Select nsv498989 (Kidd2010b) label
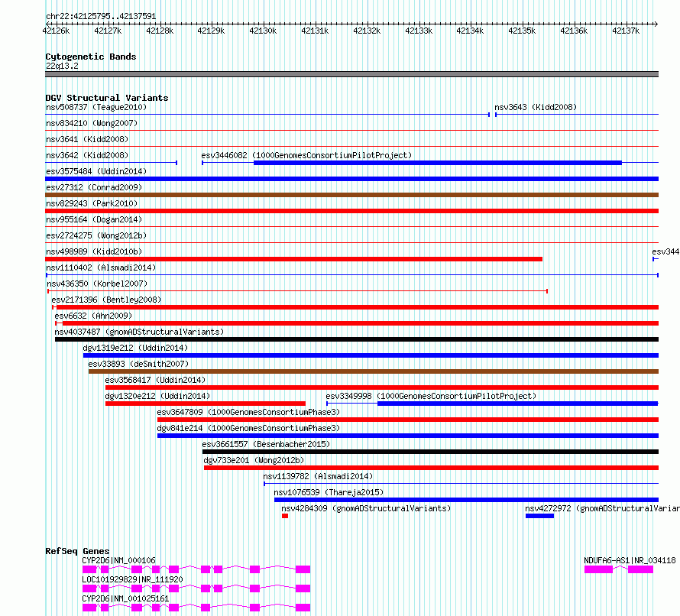680x616 pixels. 94,251
